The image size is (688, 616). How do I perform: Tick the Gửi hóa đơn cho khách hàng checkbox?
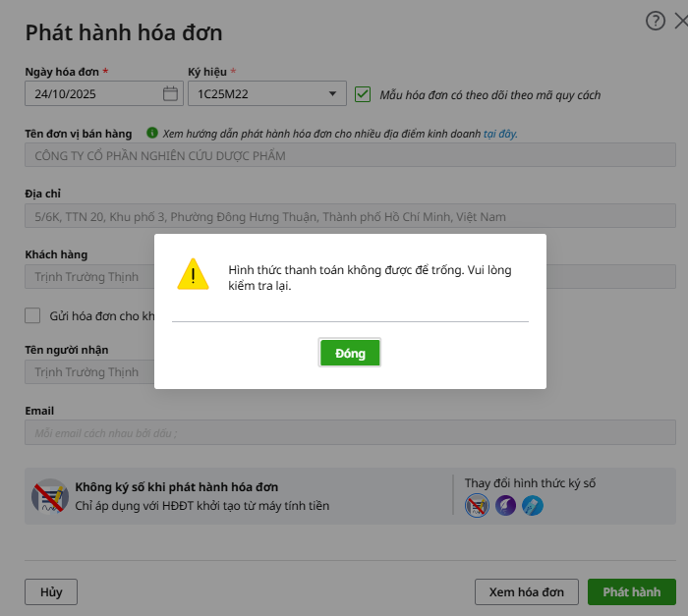coord(32,316)
